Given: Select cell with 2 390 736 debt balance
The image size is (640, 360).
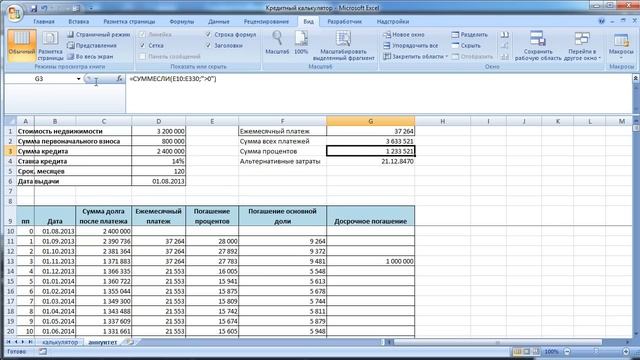Looking at the screenshot, I should tap(104, 241).
